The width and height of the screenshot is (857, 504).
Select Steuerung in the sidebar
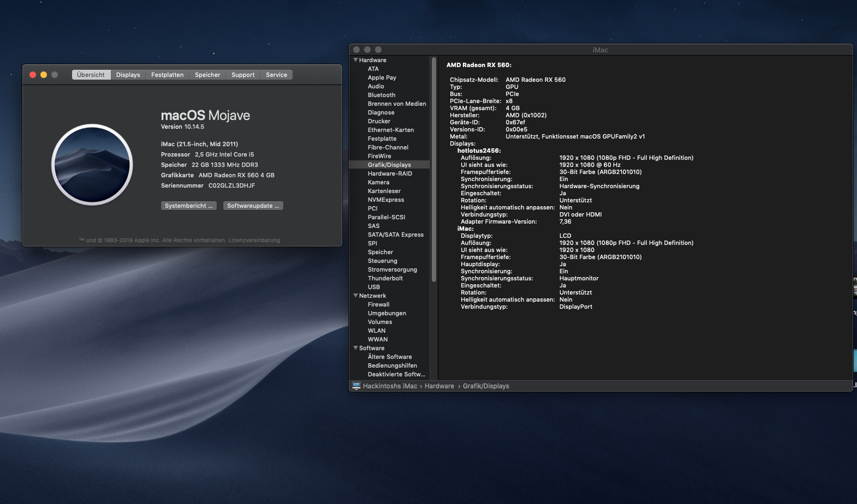(x=383, y=261)
